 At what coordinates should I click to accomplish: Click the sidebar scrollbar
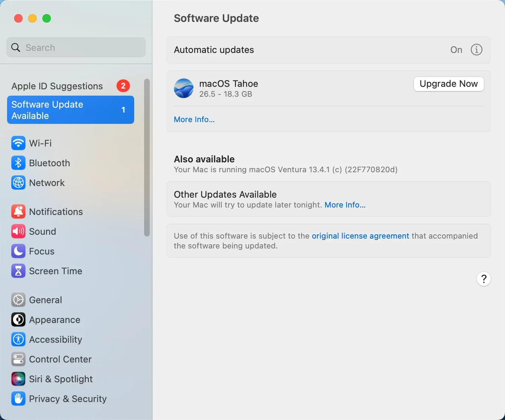[x=147, y=157]
